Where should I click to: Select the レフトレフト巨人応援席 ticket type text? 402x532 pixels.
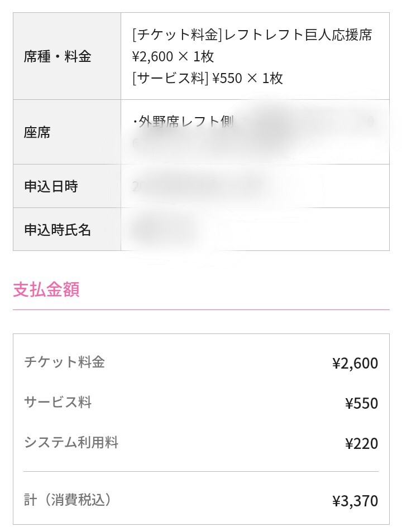pyautogui.click(x=298, y=35)
